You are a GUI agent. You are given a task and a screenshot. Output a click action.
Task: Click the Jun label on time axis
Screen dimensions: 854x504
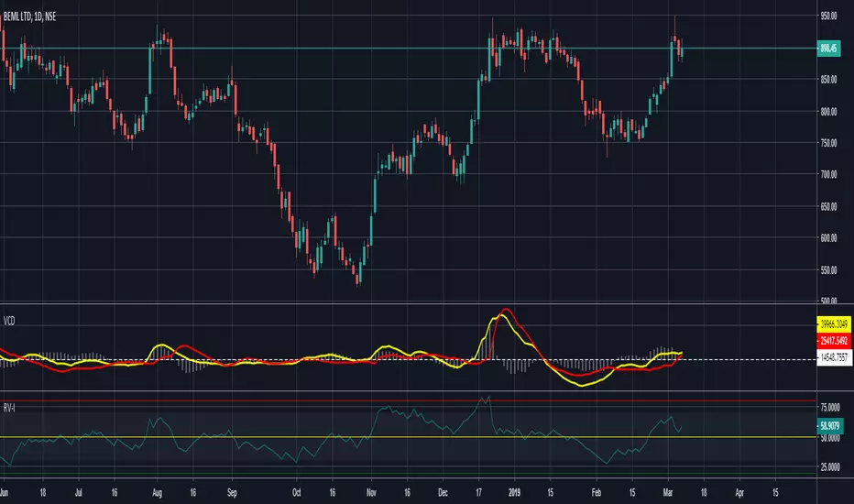click(4, 493)
